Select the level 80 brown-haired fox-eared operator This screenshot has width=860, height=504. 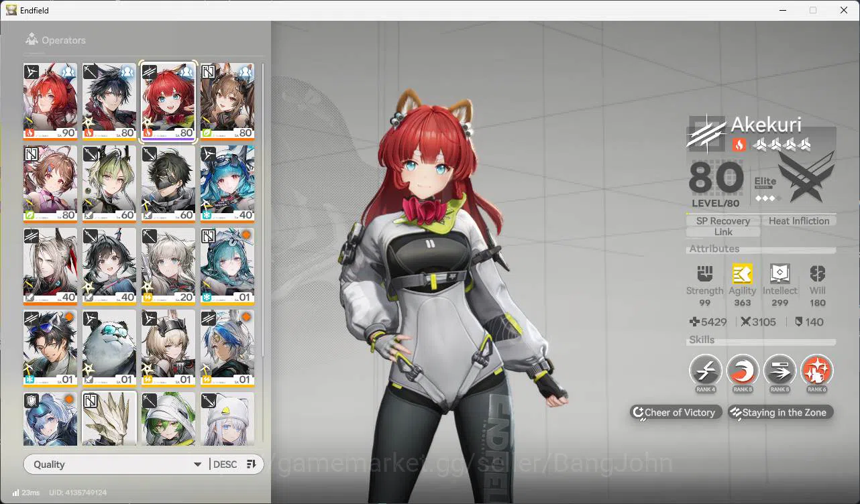(227, 101)
